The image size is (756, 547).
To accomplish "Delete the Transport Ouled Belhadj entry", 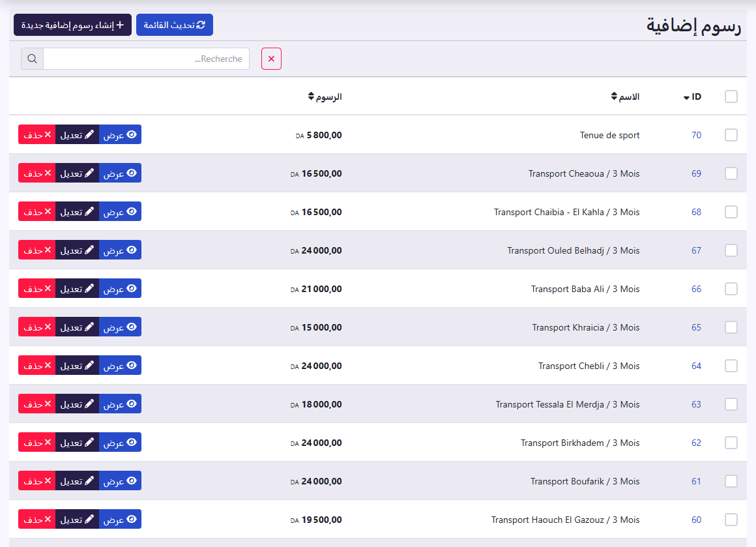I will pyautogui.click(x=37, y=250).
